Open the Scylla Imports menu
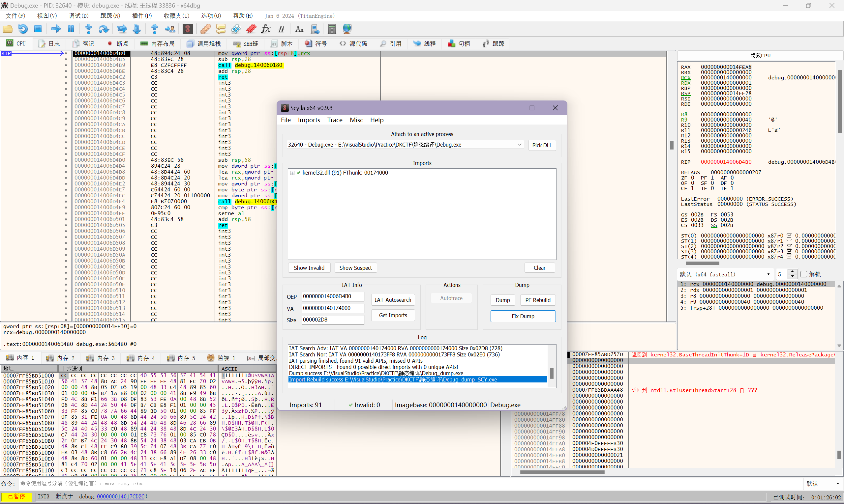The image size is (844, 504). 309,120
